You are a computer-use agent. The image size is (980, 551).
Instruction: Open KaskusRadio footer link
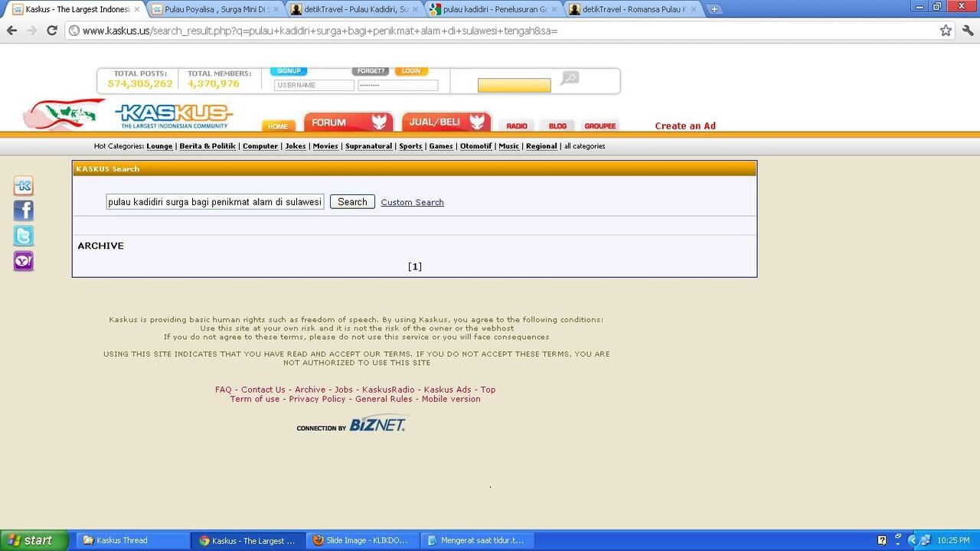pos(388,390)
